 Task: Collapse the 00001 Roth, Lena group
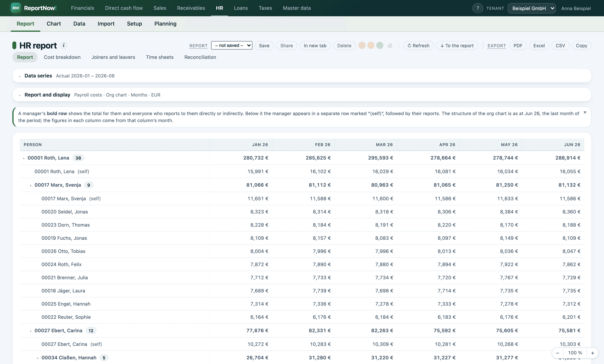[x=24, y=158]
